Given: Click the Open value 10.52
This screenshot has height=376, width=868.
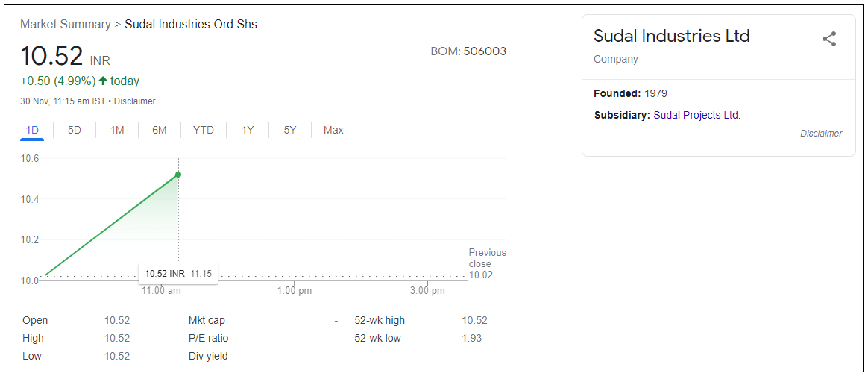Looking at the screenshot, I should [x=117, y=320].
